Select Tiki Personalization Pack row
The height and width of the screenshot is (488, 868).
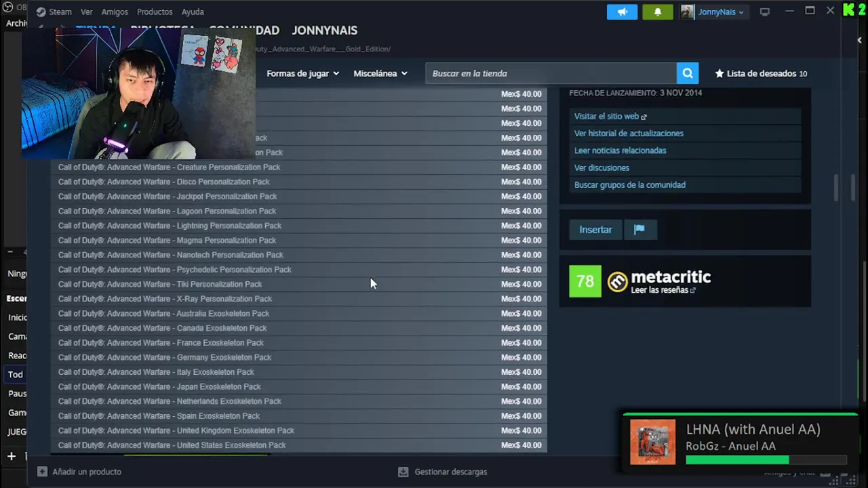(298, 284)
